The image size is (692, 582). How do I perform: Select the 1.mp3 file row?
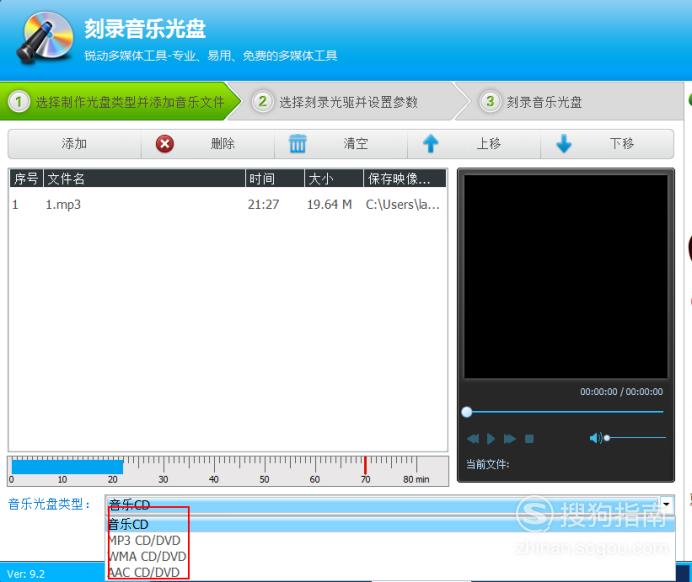[228, 205]
